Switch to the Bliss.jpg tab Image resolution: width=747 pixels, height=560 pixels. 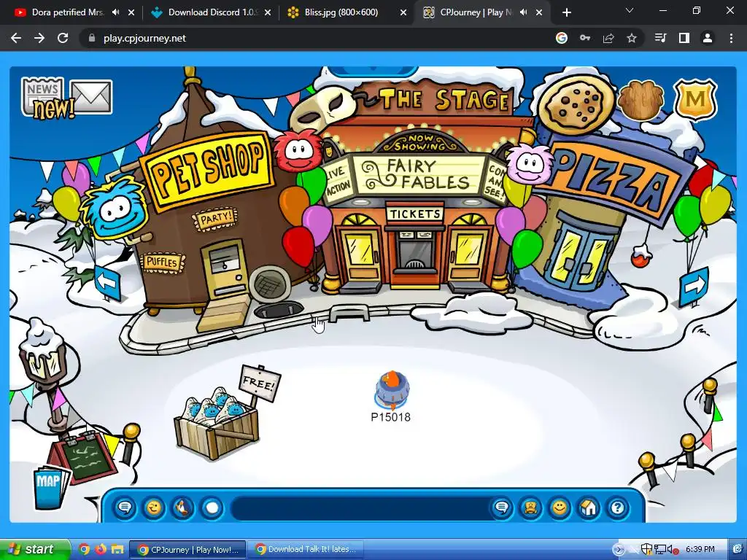pyautogui.click(x=341, y=12)
